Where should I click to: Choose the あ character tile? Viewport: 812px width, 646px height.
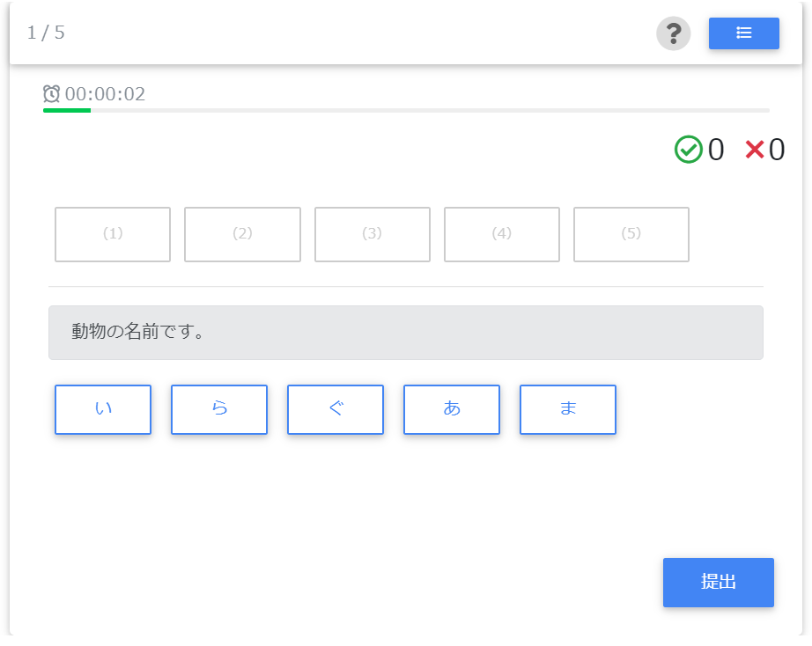coord(452,409)
